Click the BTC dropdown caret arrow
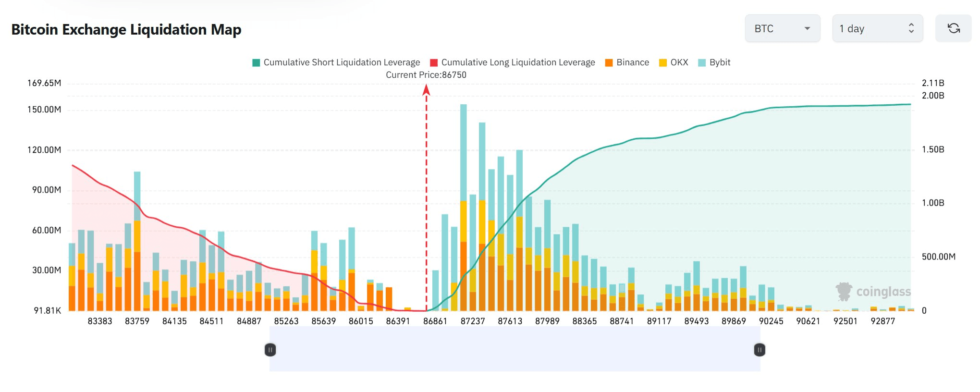Viewport: 980px width, 392px height. click(x=807, y=28)
